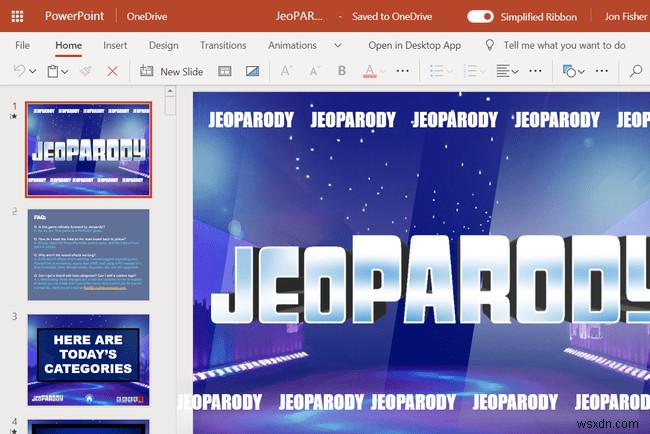
Task: Click the Increase Font Size icon
Action: pos(286,72)
